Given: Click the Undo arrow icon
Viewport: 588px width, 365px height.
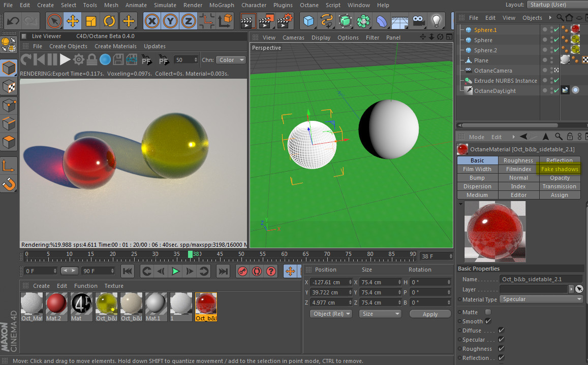Looking at the screenshot, I should coord(13,21).
